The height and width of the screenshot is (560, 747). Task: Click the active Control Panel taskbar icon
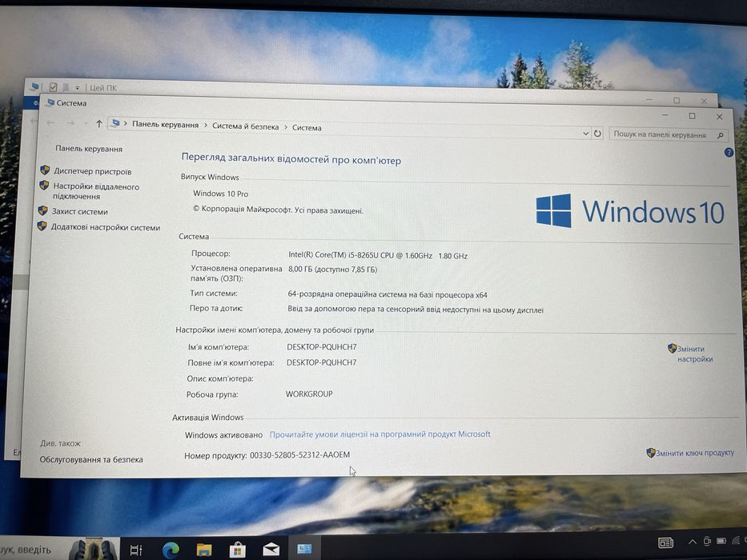[x=304, y=549]
